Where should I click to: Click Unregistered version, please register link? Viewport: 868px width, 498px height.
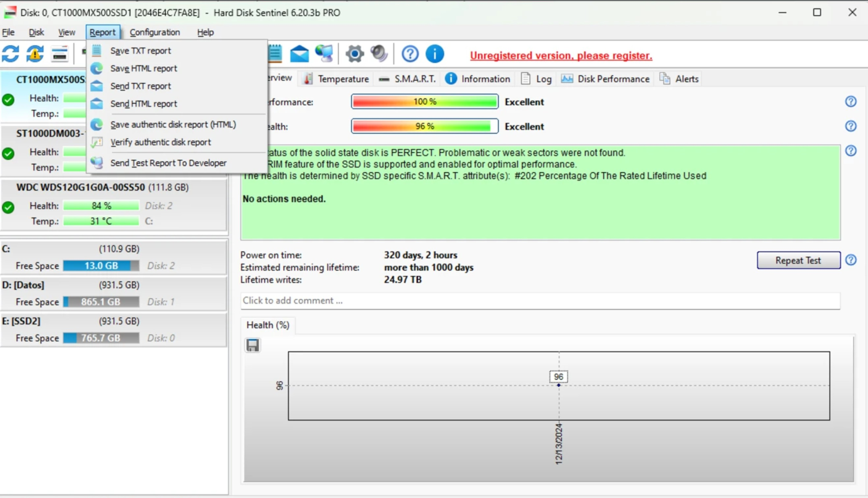[x=561, y=55]
